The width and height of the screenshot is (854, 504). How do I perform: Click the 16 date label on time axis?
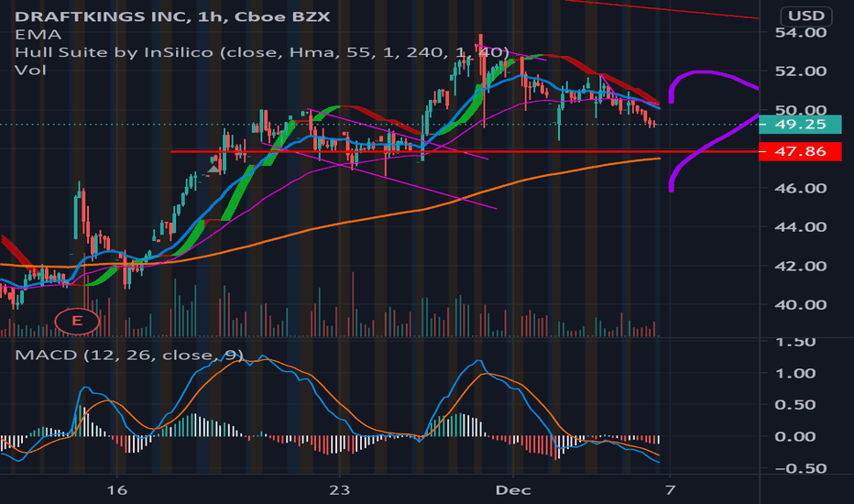click(116, 490)
